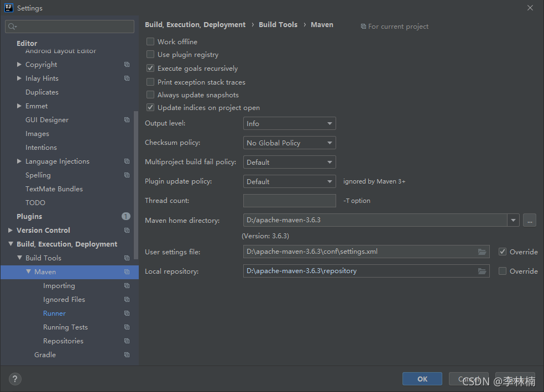Click project-level icon beside Copyright
The width and height of the screenshot is (544, 392).
click(x=127, y=65)
